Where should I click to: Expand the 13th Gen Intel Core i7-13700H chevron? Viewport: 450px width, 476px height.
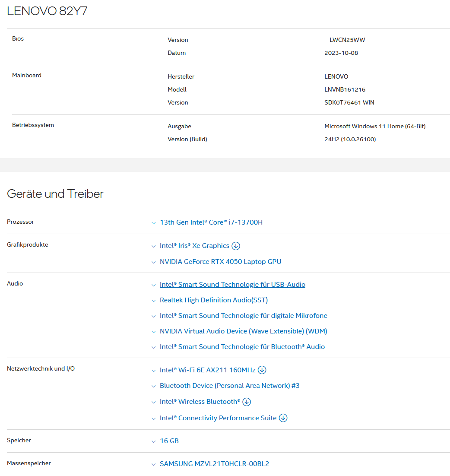(x=154, y=223)
